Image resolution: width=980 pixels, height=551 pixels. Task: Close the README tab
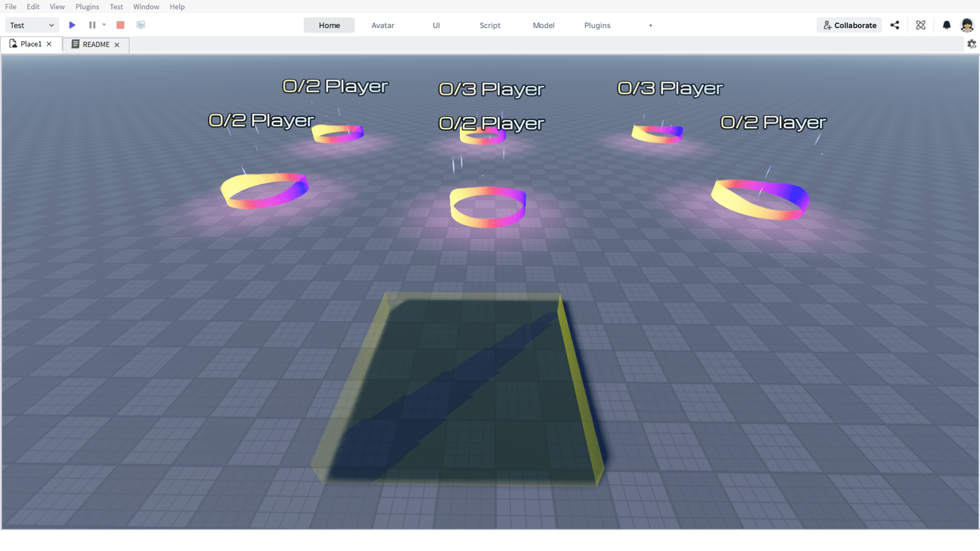117,44
